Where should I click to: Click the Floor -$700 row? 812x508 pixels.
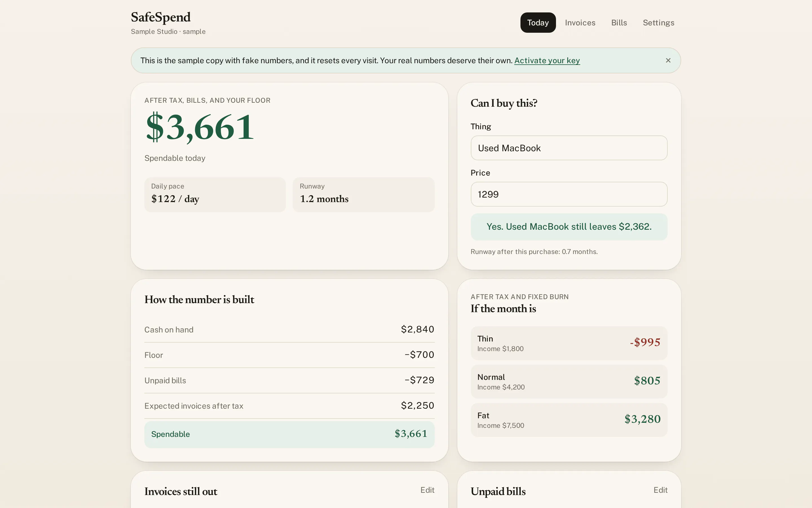coord(289,355)
